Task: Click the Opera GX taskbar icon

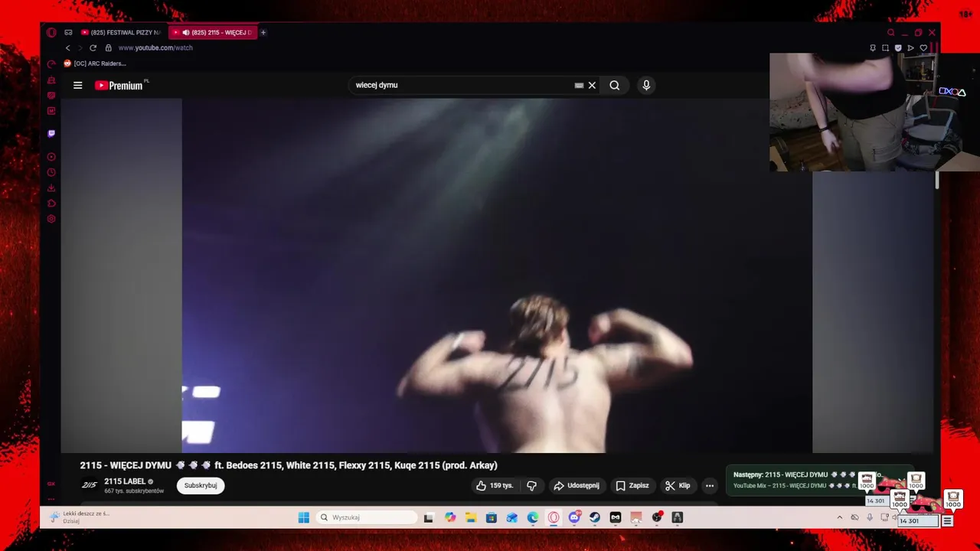Action: coord(554,517)
